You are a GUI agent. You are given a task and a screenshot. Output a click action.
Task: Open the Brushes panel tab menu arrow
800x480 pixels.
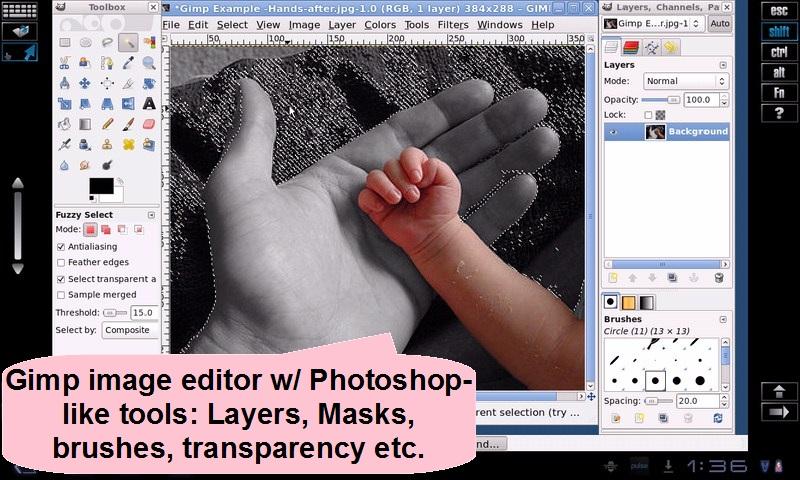[x=723, y=319]
